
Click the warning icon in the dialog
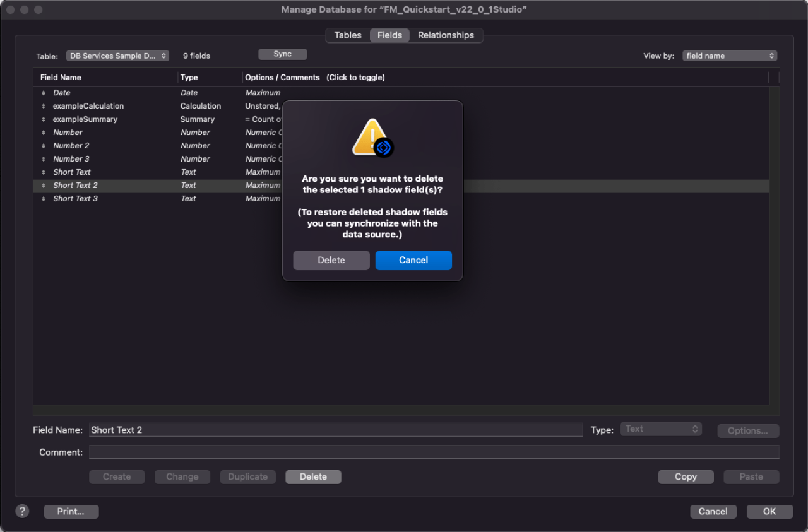(x=372, y=138)
